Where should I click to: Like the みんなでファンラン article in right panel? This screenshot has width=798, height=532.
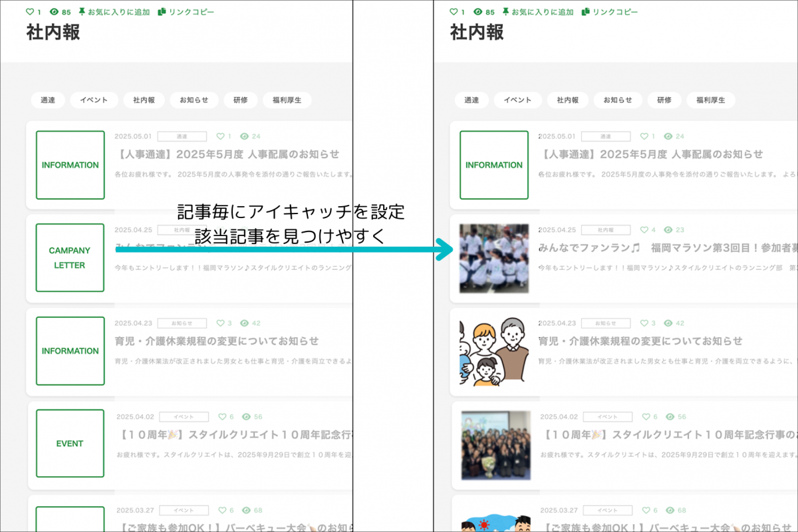coord(644,230)
